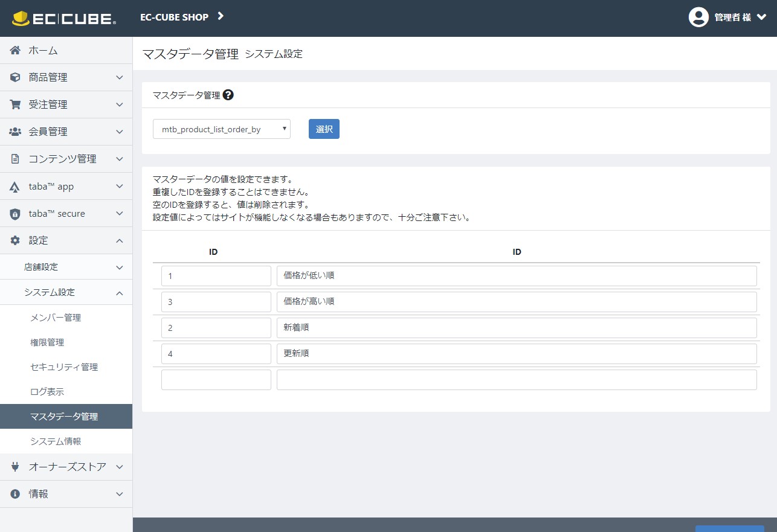The height and width of the screenshot is (532, 777).
Task: Click the オーナーズストア plug icon
Action: [16, 467]
